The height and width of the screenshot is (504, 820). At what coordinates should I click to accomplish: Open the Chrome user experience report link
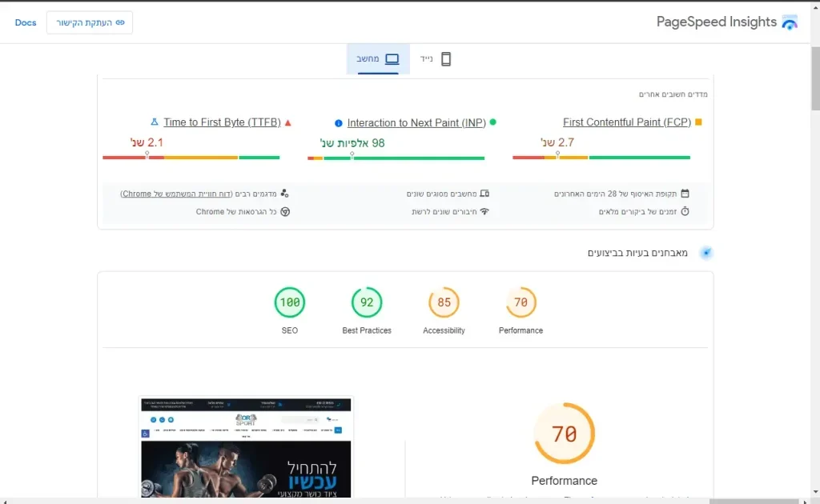176,194
